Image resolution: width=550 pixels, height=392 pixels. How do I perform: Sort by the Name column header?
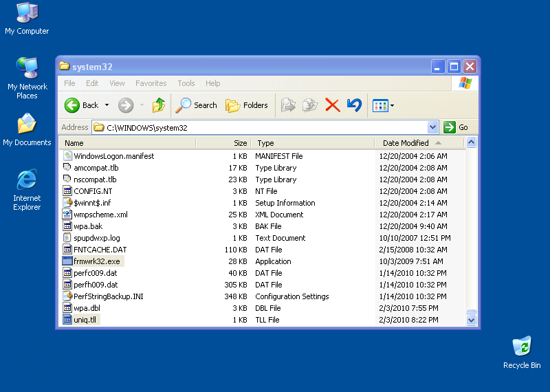click(127, 143)
